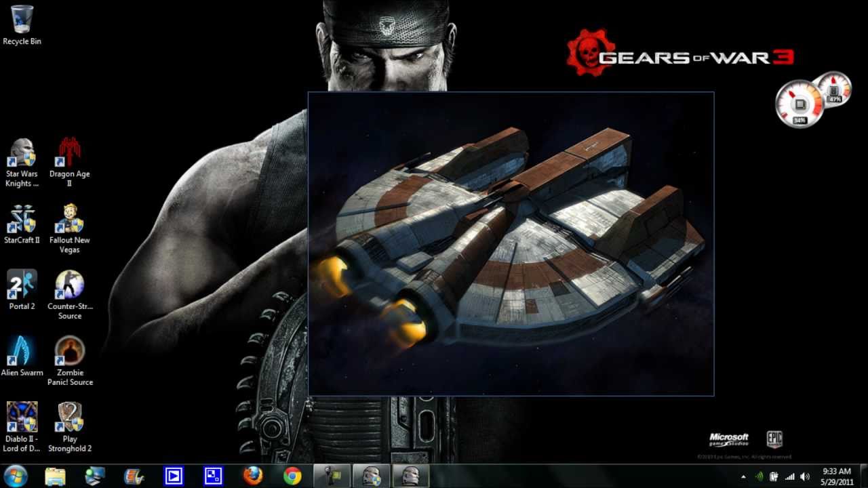Image resolution: width=868 pixels, height=488 pixels.
Task: Open the wireless network signal tray icon
Action: click(x=789, y=476)
